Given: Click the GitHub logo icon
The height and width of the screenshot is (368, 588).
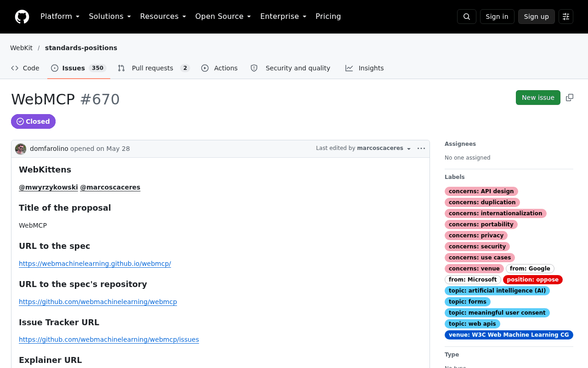Looking at the screenshot, I should (x=22, y=17).
